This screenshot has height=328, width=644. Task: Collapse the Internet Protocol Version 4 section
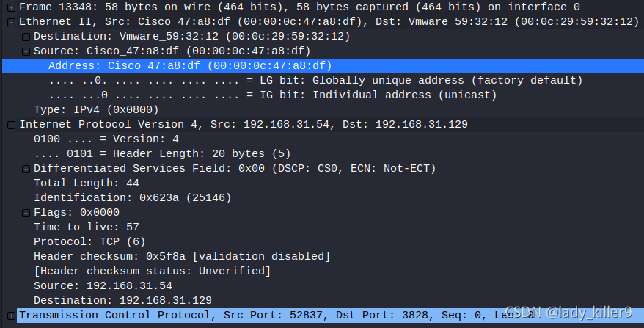coord(11,125)
